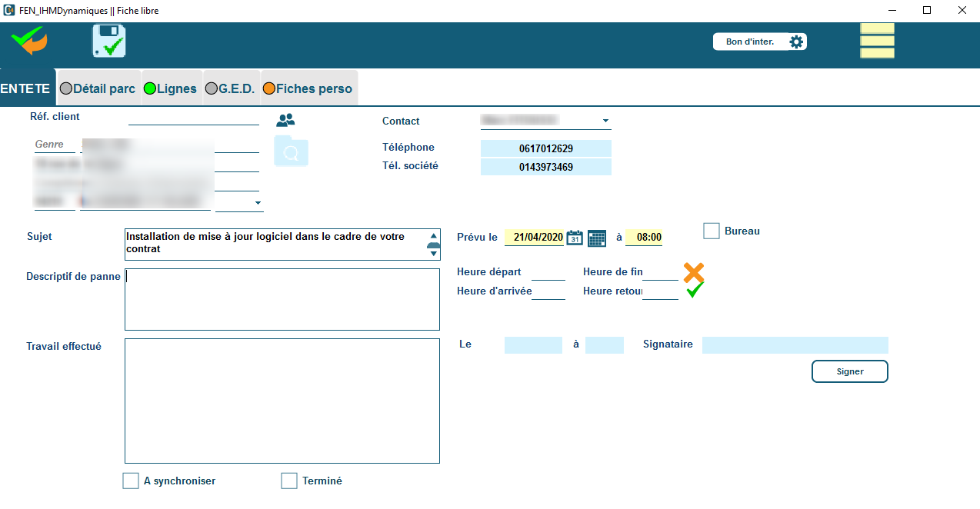
Task: Click the validate and return checkmark icon
Action: [x=28, y=40]
